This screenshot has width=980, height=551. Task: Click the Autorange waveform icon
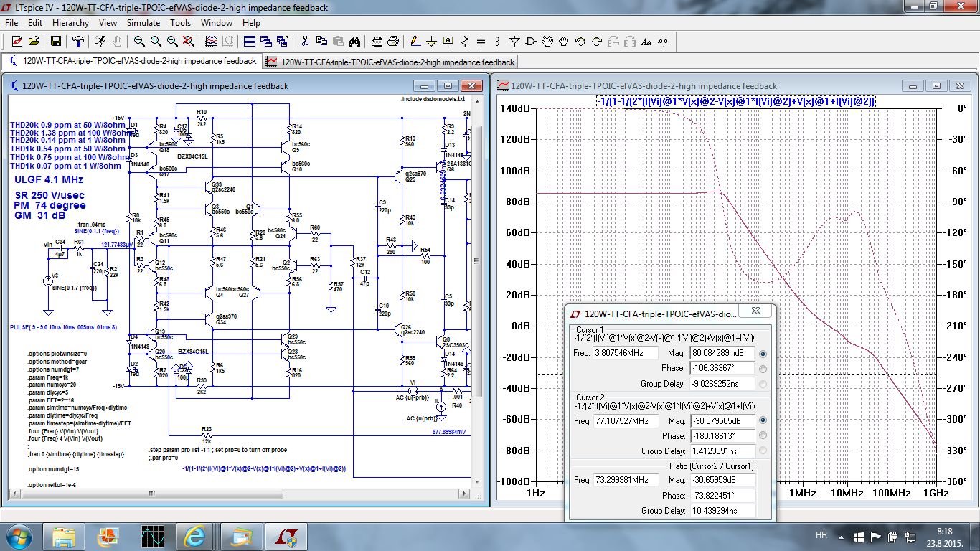point(211,41)
